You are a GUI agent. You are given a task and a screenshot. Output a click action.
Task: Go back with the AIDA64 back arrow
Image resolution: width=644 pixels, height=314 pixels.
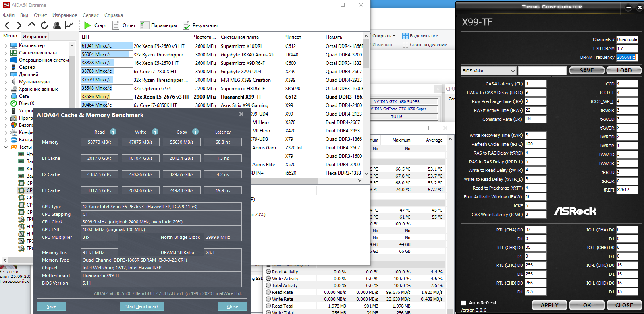[7, 25]
